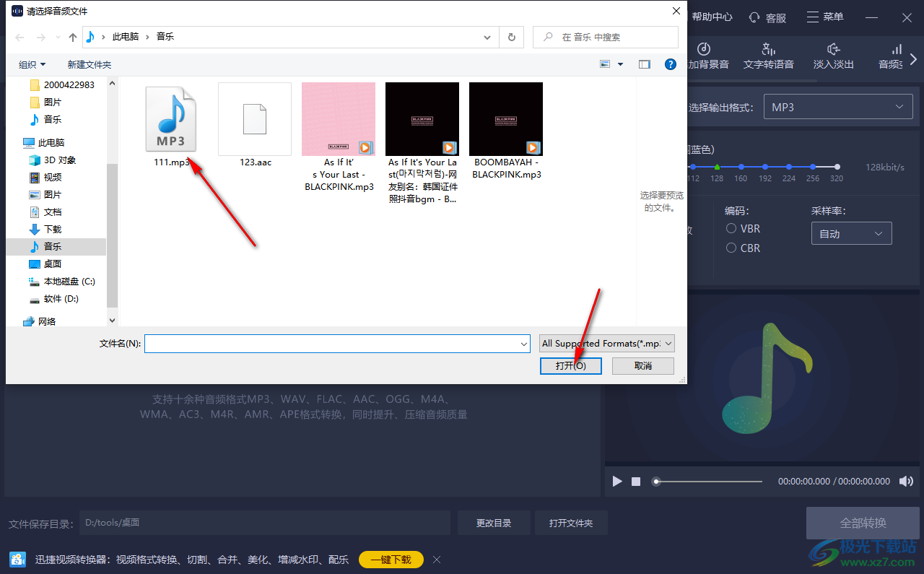Select the 111.mp3 file icon

pos(171,118)
